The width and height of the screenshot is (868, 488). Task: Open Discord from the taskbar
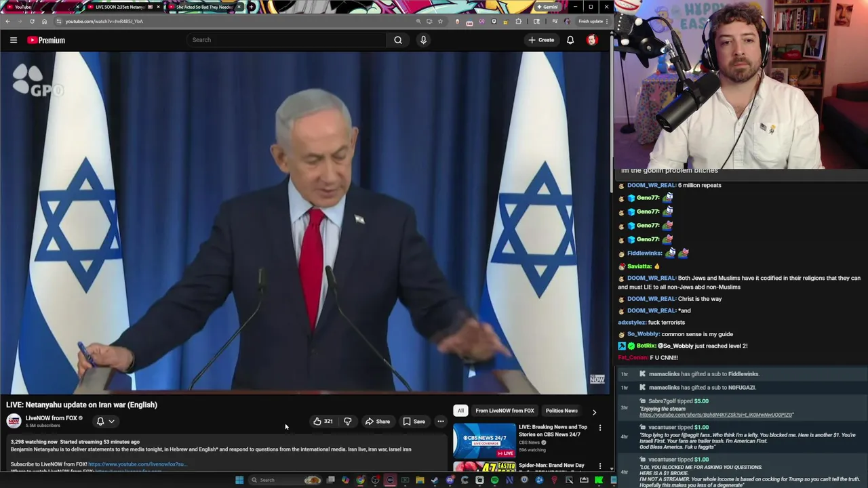point(450,480)
